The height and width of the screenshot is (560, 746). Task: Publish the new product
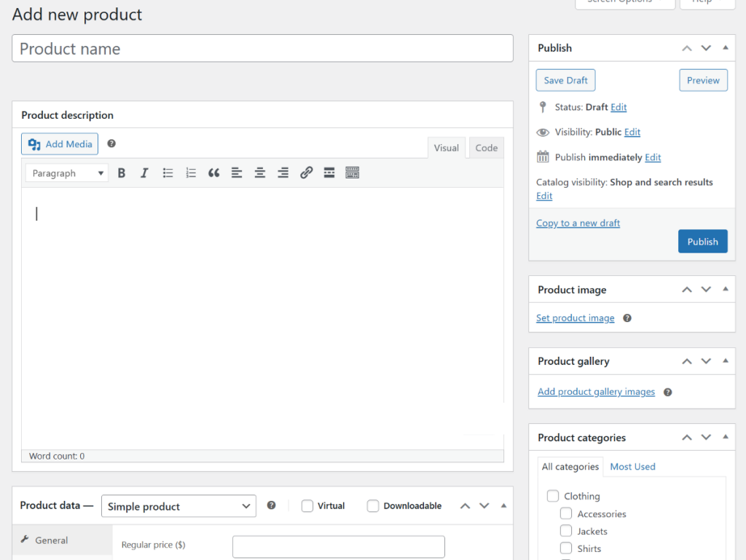(x=702, y=241)
